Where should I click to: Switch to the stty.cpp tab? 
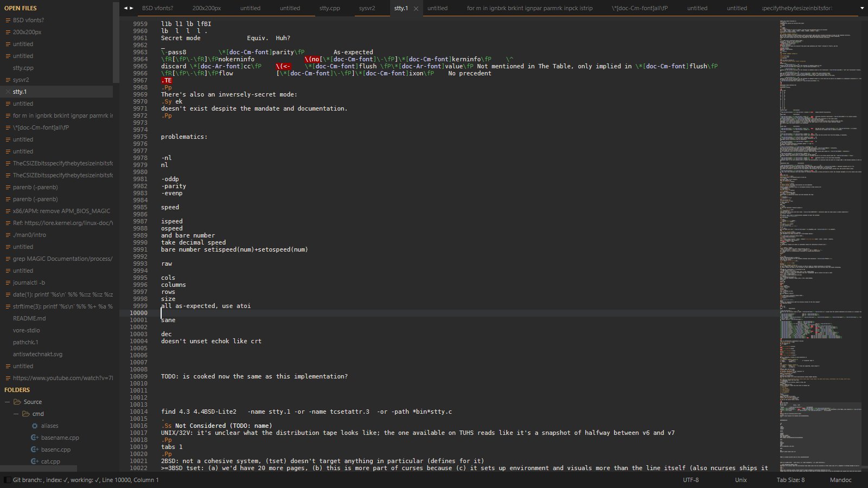(329, 8)
